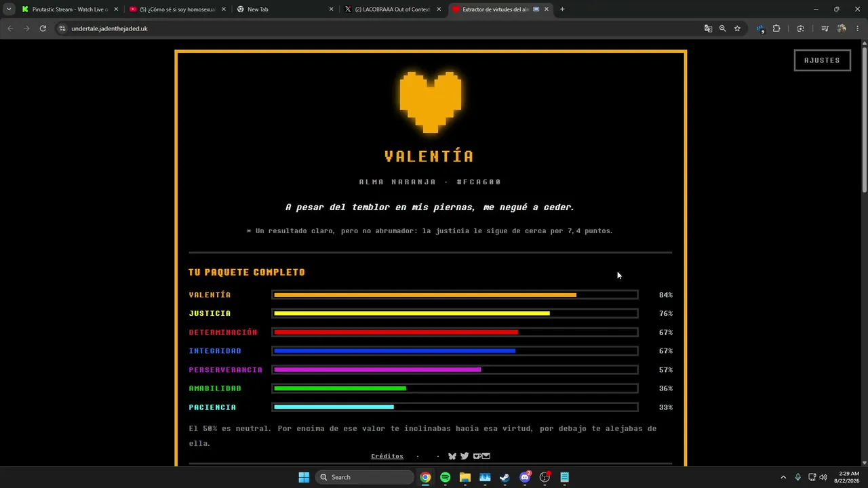Open the Windows Start menu
The height and width of the screenshot is (488, 868).
(304, 477)
